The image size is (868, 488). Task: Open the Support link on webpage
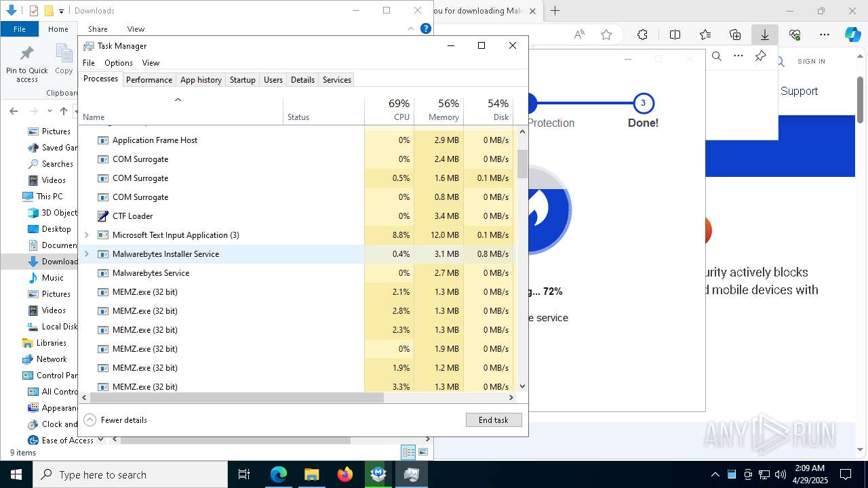tap(799, 91)
